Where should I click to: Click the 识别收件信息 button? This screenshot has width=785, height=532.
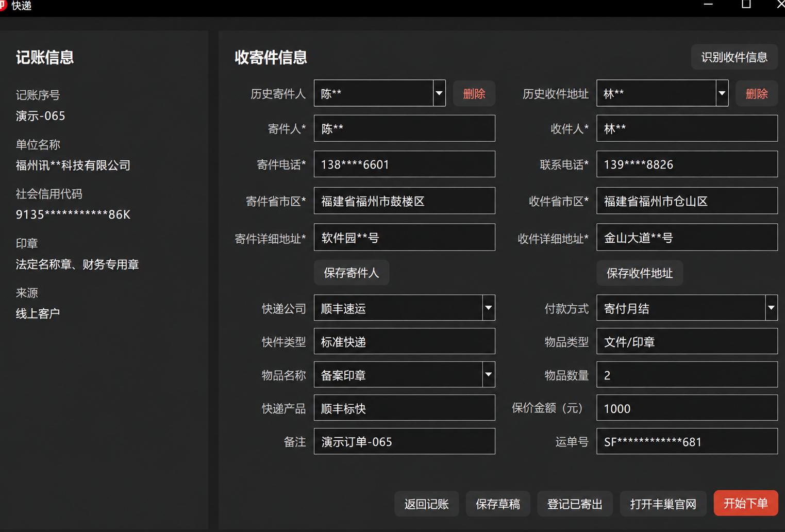[734, 57]
